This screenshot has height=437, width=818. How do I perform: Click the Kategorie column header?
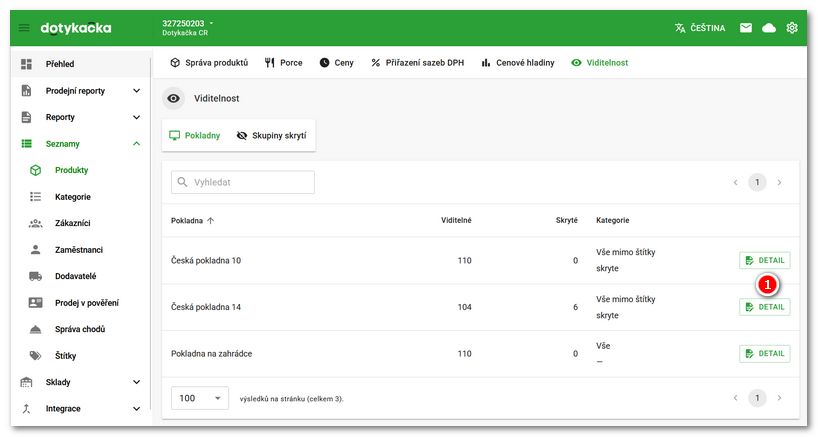(612, 221)
